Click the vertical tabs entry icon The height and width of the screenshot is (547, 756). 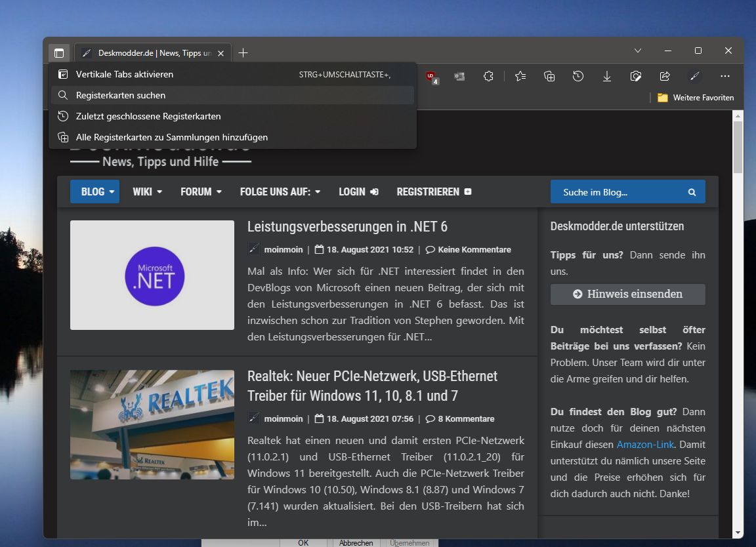point(63,74)
